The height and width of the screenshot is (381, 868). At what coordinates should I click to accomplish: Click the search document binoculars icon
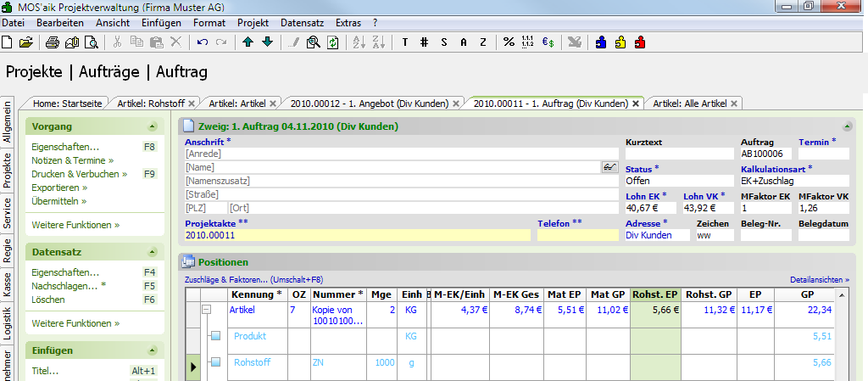click(x=314, y=42)
